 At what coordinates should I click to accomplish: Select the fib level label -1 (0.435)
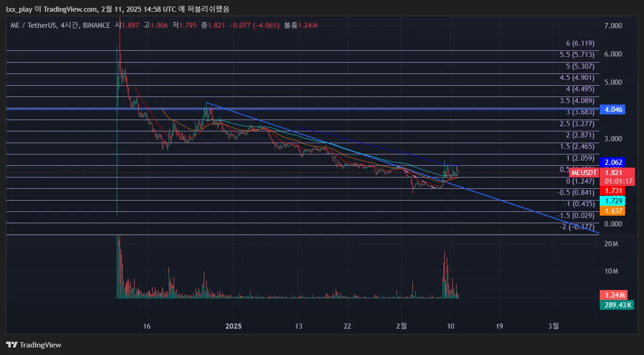click(x=579, y=204)
